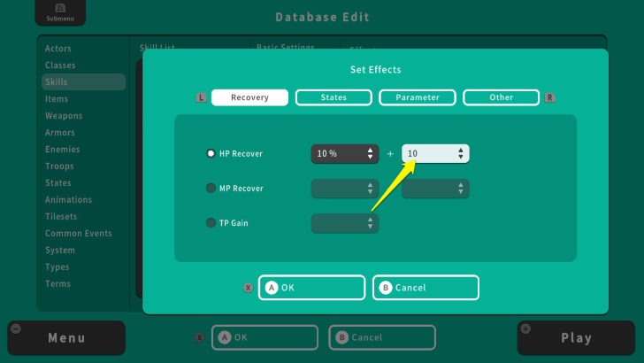Select Enemies in the database list

(63, 150)
